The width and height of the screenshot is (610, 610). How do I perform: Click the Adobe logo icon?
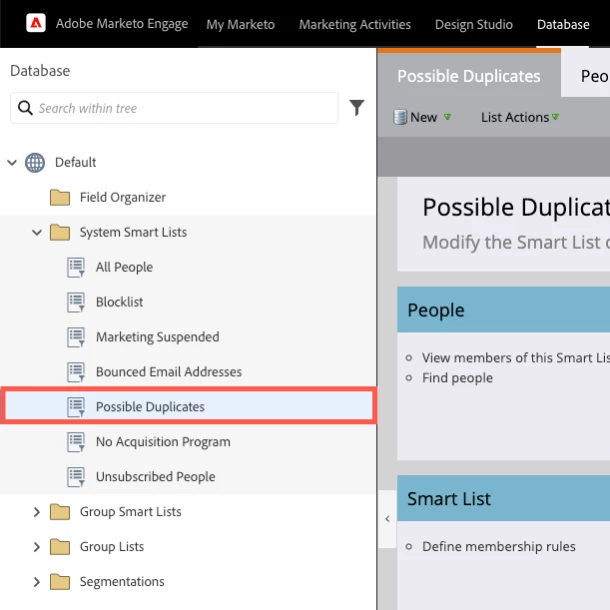coord(36,23)
